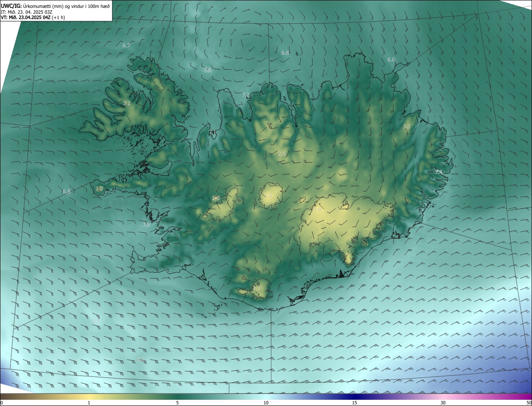Click the 6.7 value label on the map
This screenshot has width=532, height=406.
click(x=126, y=45)
